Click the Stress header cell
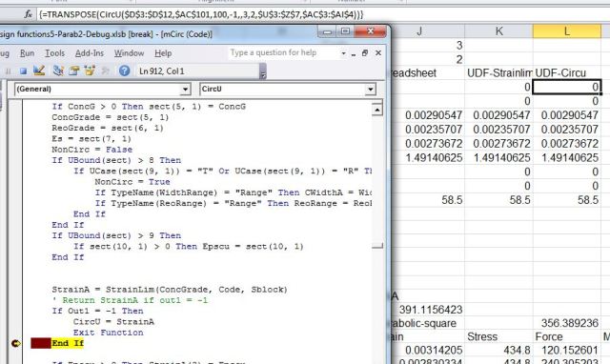 (x=499, y=336)
